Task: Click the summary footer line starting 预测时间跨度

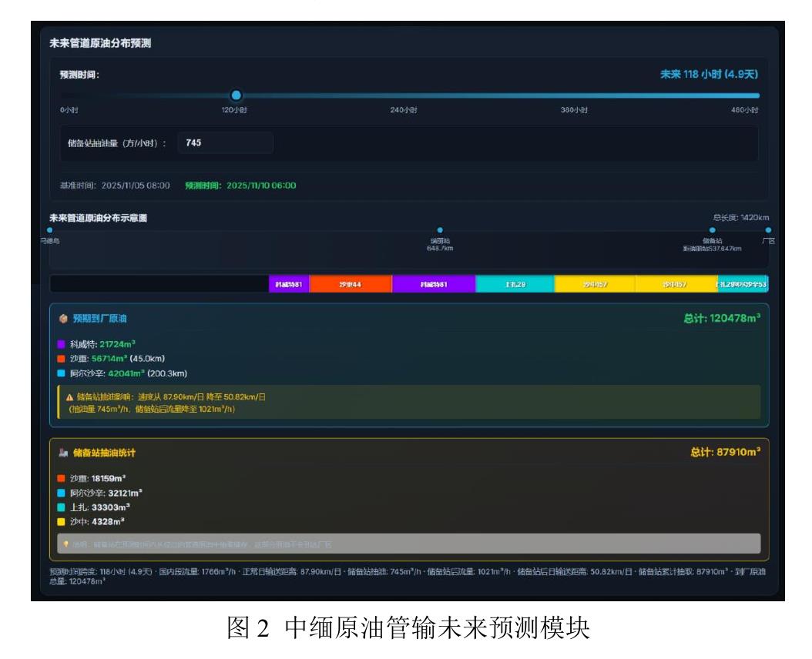Action: tap(408, 576)
